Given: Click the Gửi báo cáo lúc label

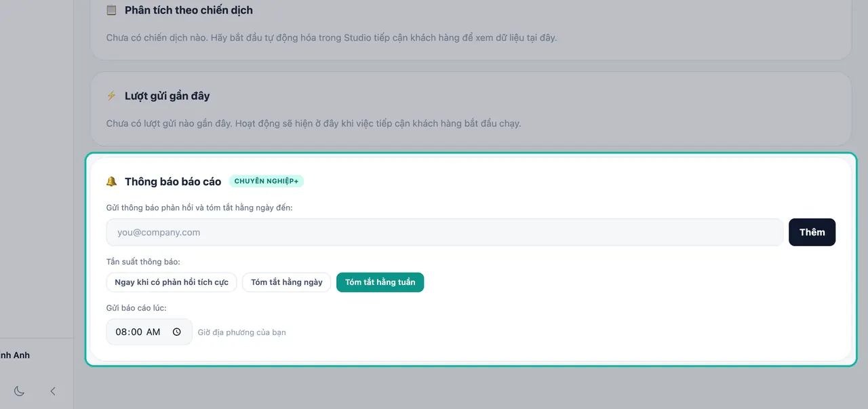Looking at the screenshot, I should point(136,308).
